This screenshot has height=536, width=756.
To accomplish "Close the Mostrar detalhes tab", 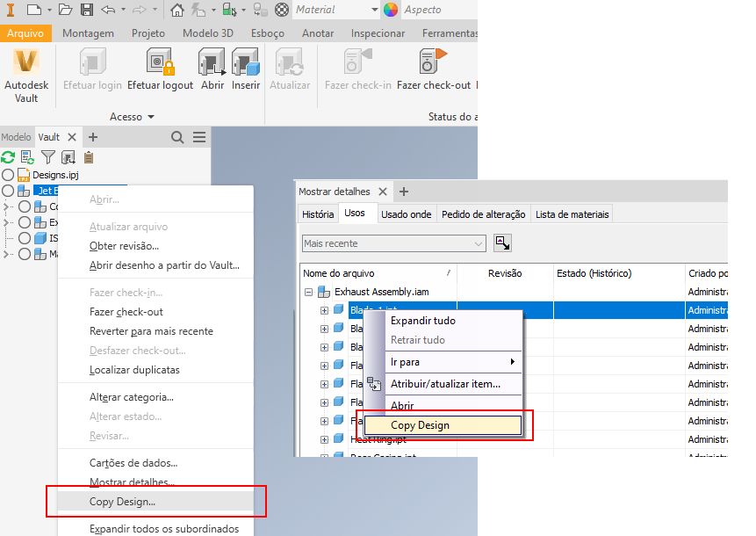I will (383, 192).
